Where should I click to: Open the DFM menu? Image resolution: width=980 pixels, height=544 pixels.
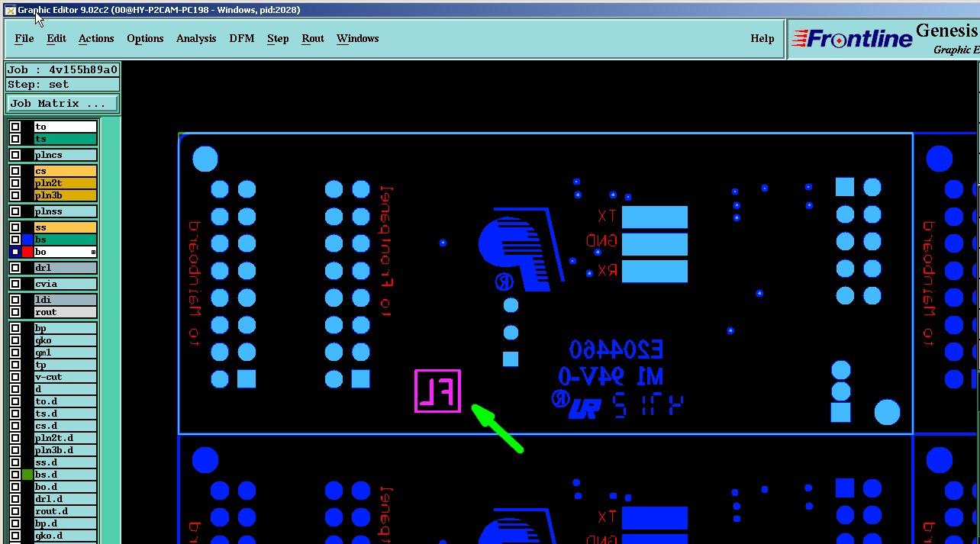[242, 38]
